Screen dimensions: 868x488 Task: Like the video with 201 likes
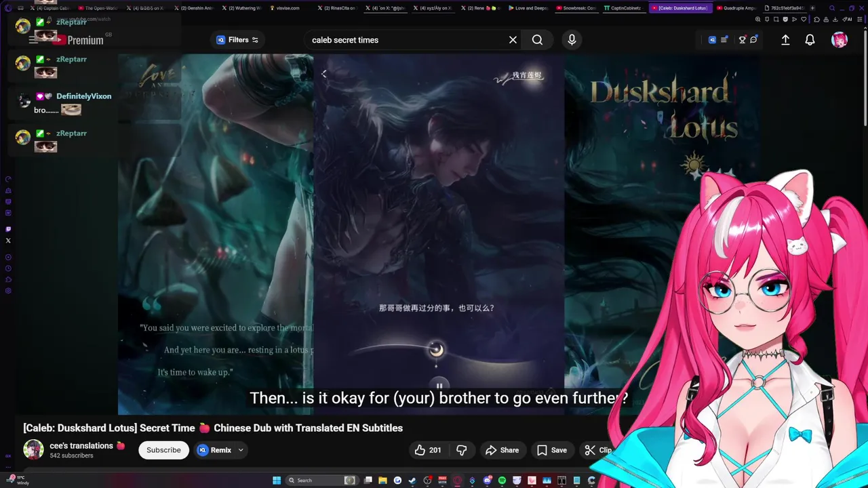[x=427, y=450]
